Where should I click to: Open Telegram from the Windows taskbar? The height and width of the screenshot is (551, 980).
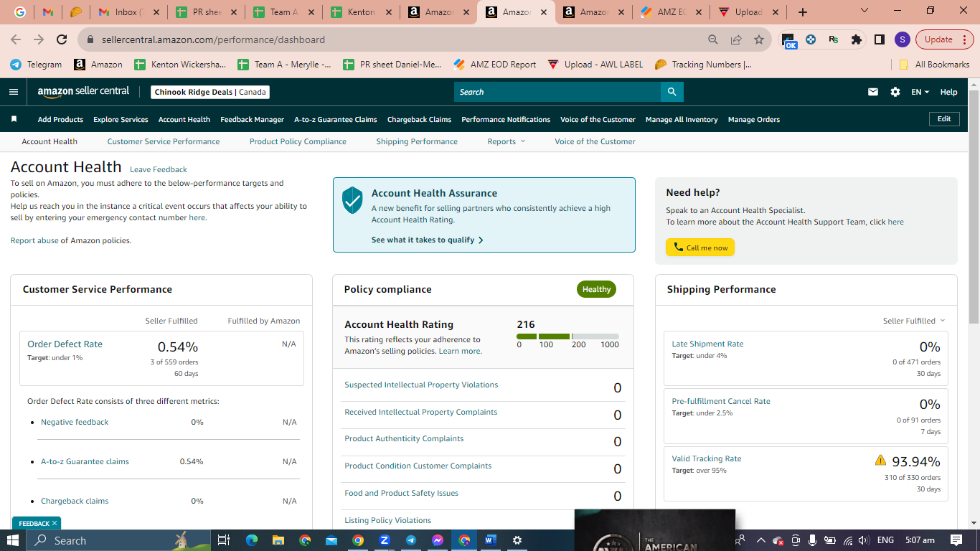[x=411, y=540]
